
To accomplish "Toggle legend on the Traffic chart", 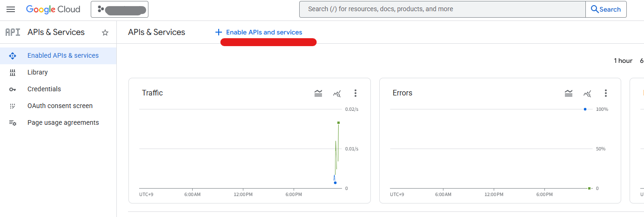I will (x=318, y=93).
